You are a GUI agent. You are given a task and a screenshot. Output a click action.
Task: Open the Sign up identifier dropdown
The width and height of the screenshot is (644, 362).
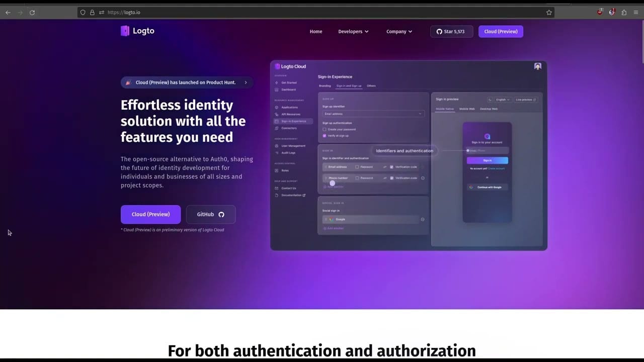pos(372,114)
